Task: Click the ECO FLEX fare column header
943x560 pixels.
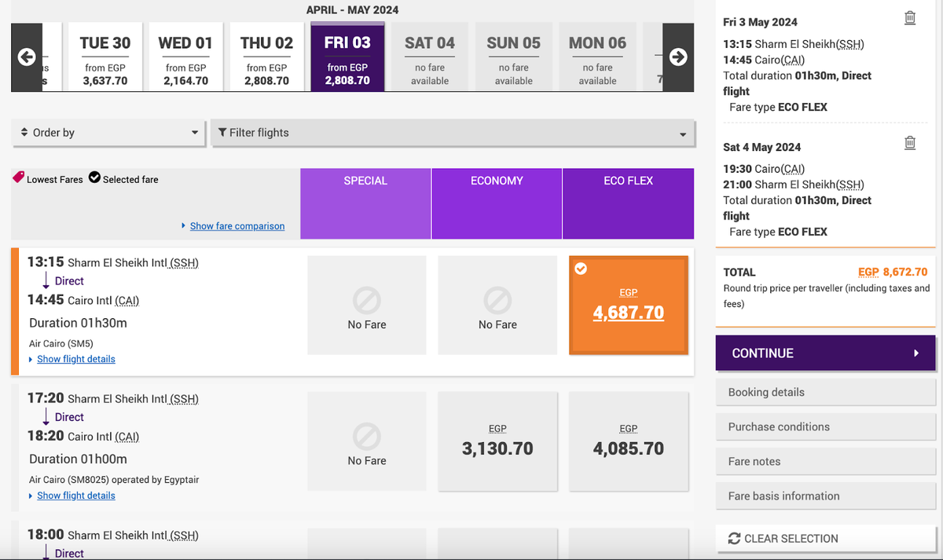Action: pos(629,203)
